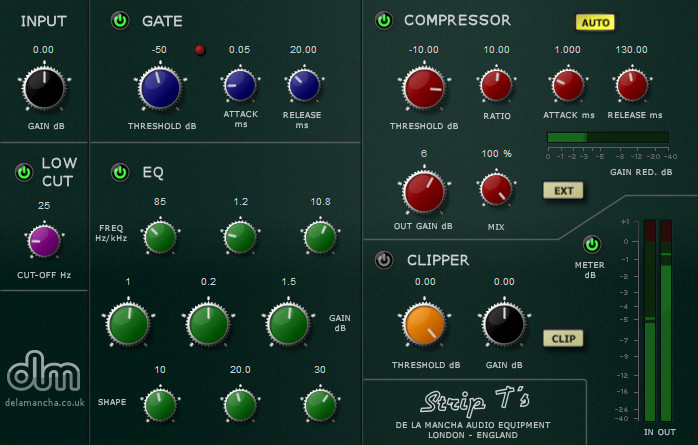Viewport: 698px width, 445px height.
Task: Click the Gate attack value 0.05
Action: tap(239, 50)
